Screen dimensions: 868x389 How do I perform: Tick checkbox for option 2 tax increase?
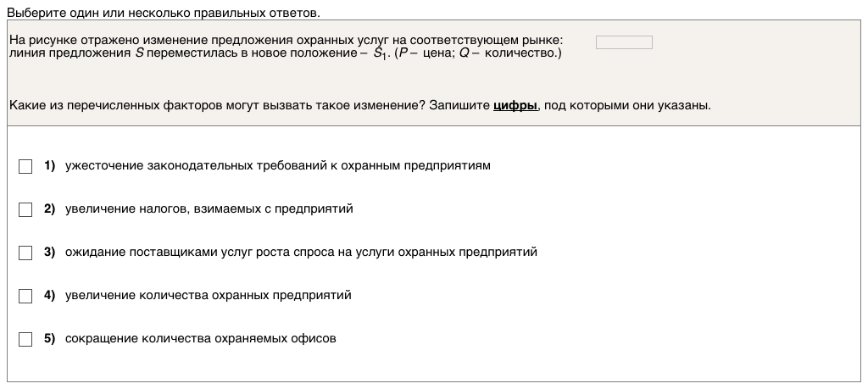tap(25, 209)
